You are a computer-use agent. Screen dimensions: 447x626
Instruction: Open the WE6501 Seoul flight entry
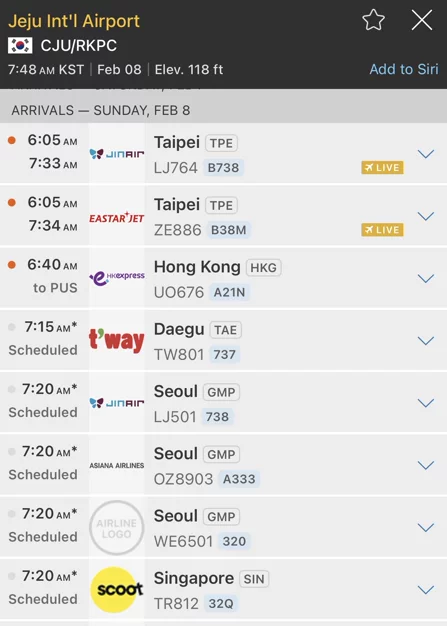point(224,527)
